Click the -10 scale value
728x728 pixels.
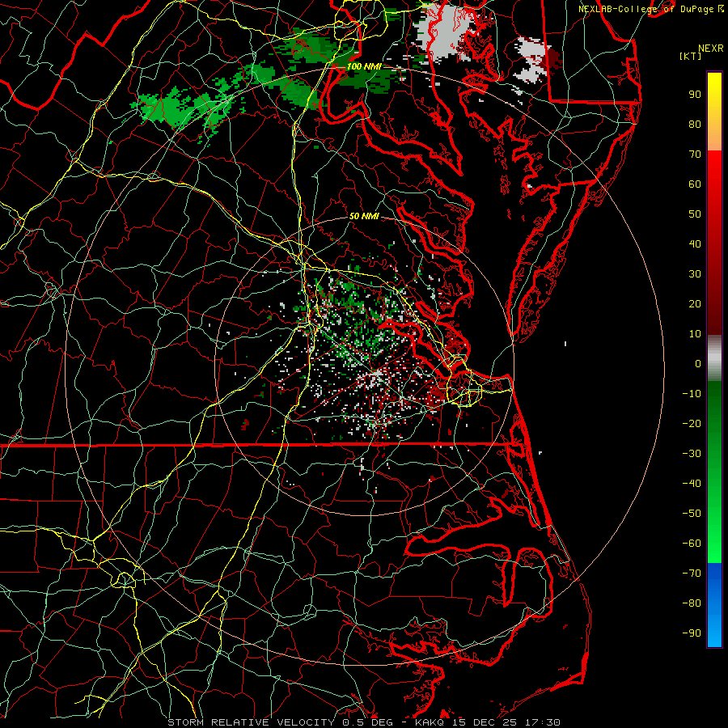pos(692,394)
